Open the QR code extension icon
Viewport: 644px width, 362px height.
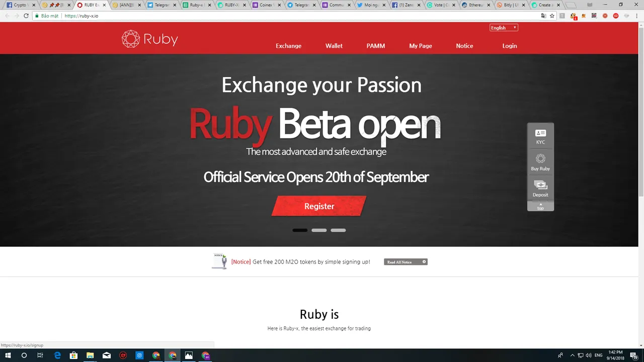(594, 16)
